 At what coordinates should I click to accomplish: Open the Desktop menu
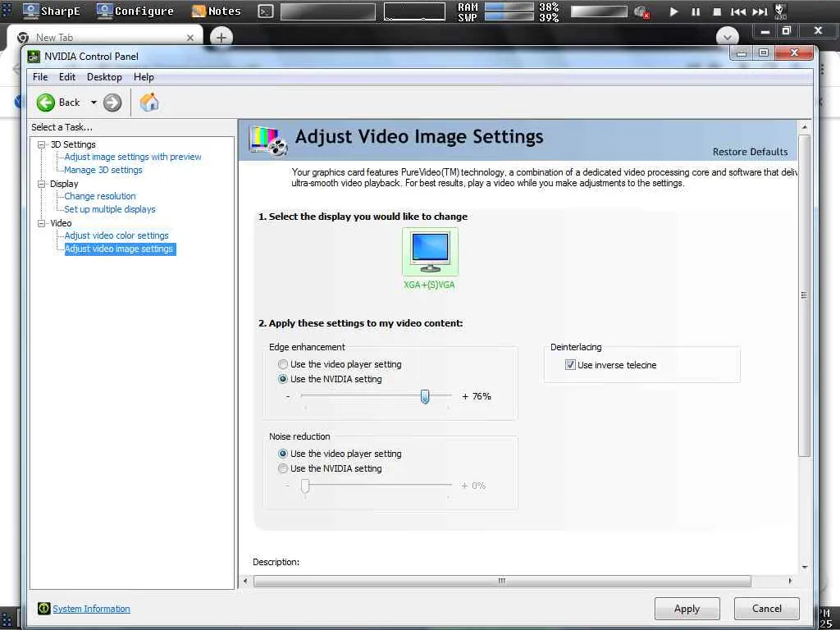click(104, 76)
